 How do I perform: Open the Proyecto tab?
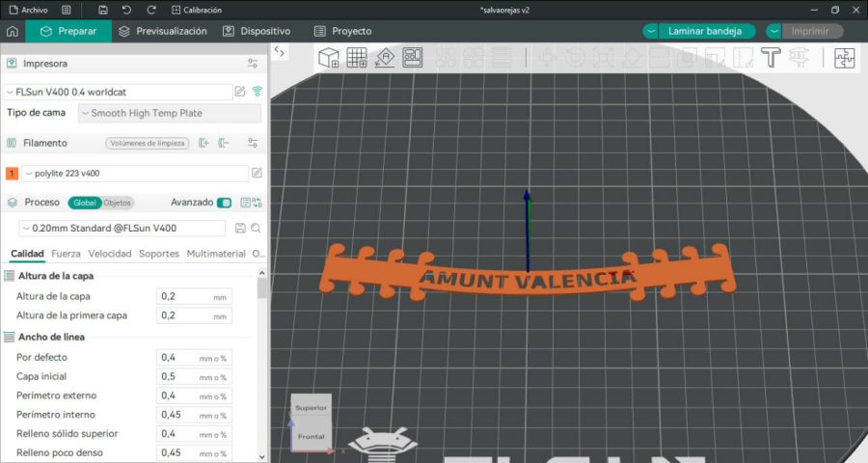coord(342,31)
